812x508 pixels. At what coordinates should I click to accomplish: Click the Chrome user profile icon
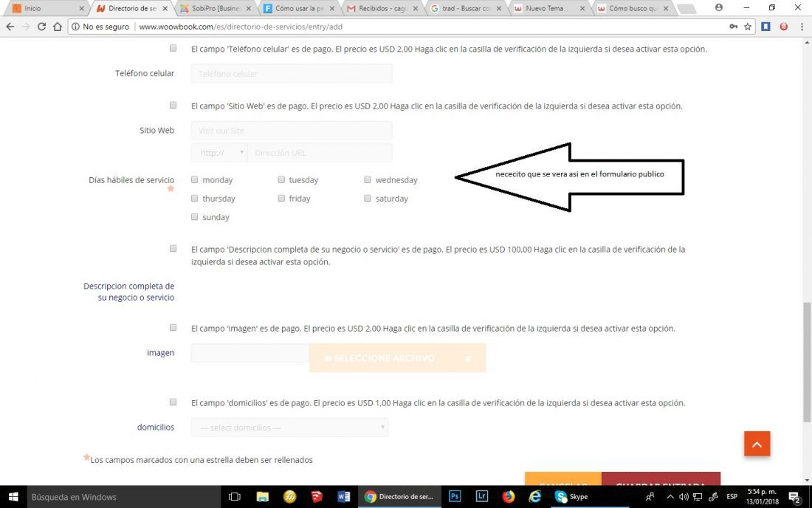pos(719,8)
